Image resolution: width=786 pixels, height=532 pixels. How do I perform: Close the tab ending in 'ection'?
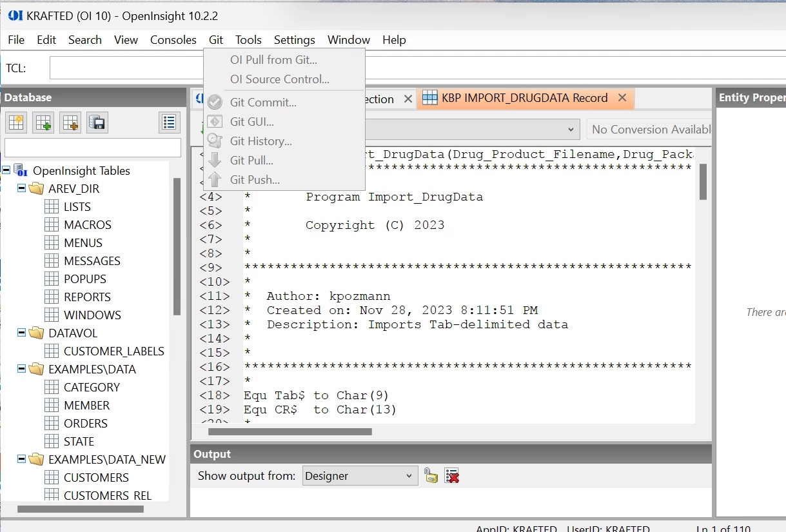pyautogui.click(x=408, y=99)
